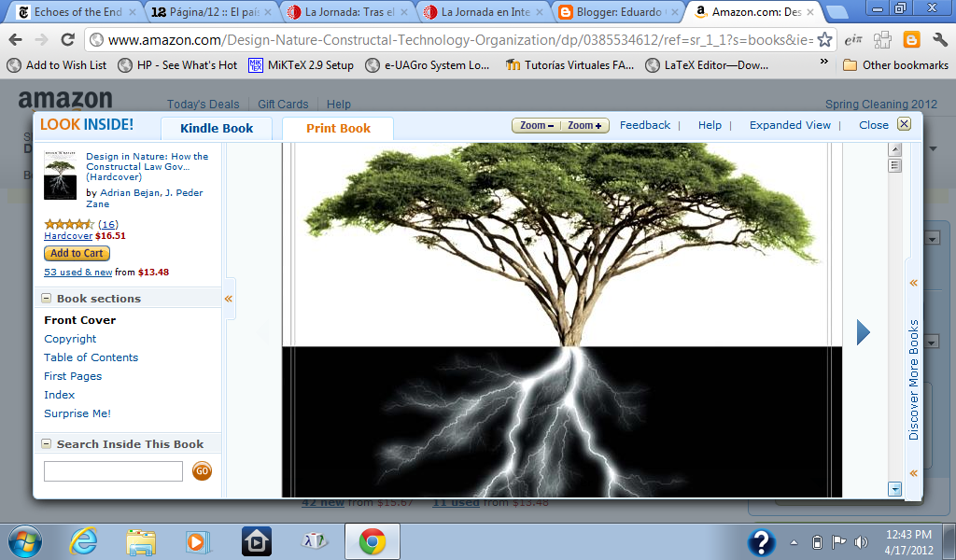The image size is (956, 560).
Task: Collapse Search Inside This Book section
Action: (46, 443)
